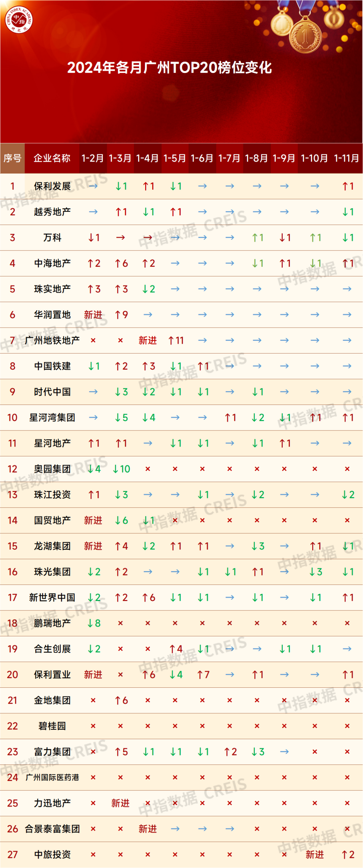The height and width of the screenshot is (868, 363).
Task: Select the 序号 column header
Action: point(12,158)
